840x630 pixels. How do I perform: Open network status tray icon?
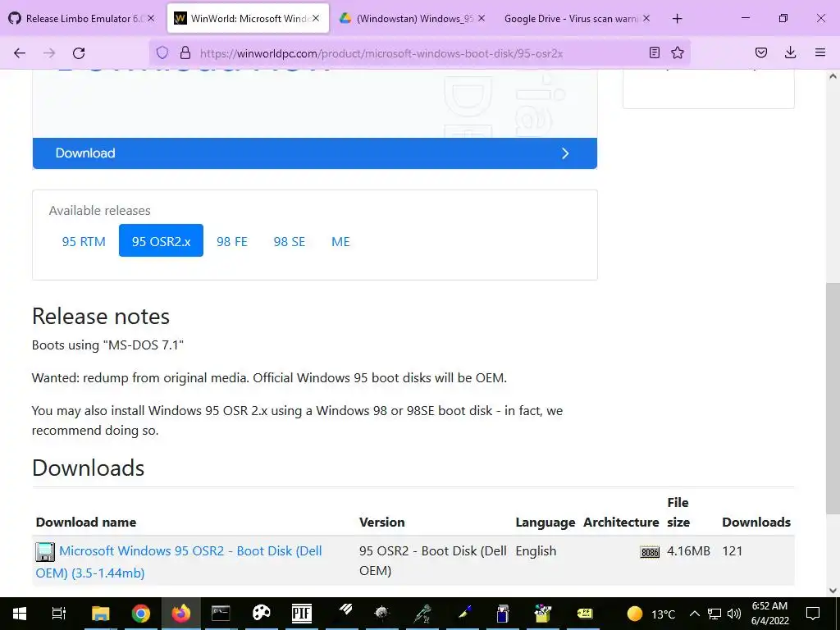pos(714,614)
